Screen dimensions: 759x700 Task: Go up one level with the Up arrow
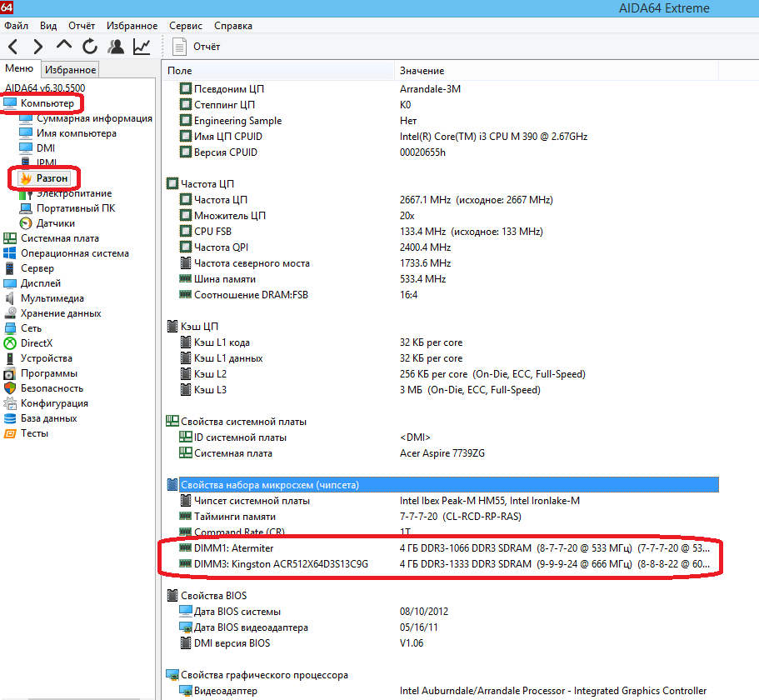tap(64, 47)
